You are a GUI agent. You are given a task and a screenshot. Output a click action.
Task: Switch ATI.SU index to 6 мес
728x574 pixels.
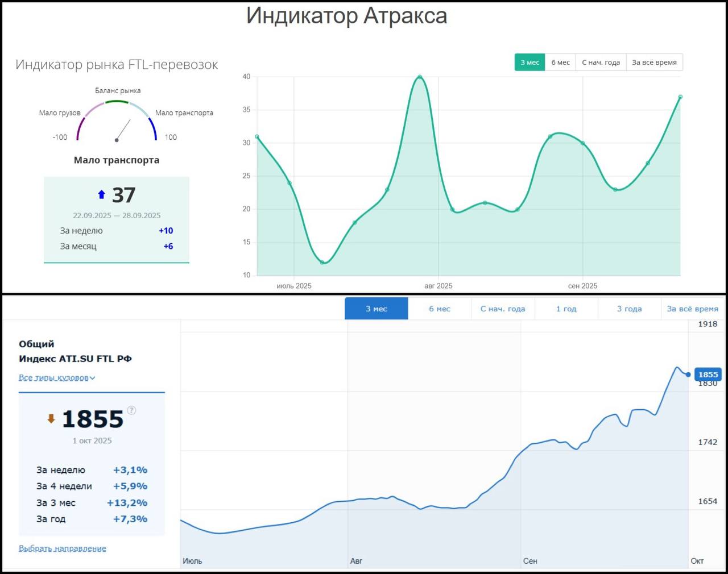(x=439, y=309)
